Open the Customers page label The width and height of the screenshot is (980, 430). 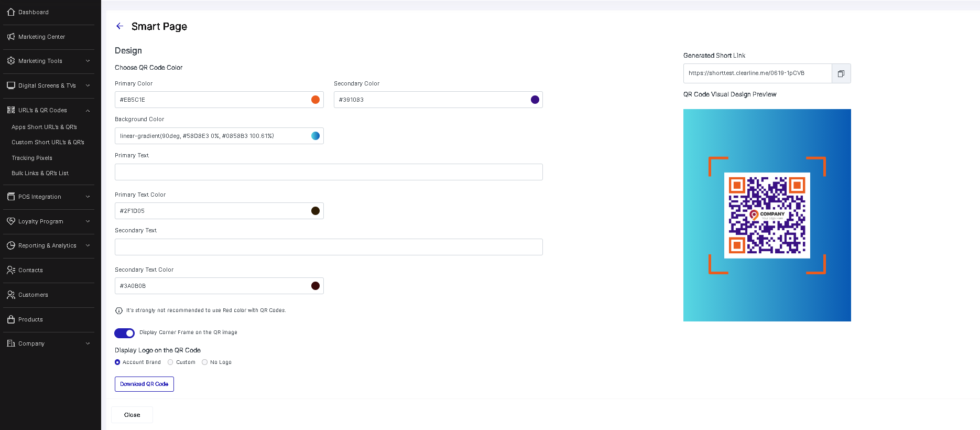[x=33, y=295]
